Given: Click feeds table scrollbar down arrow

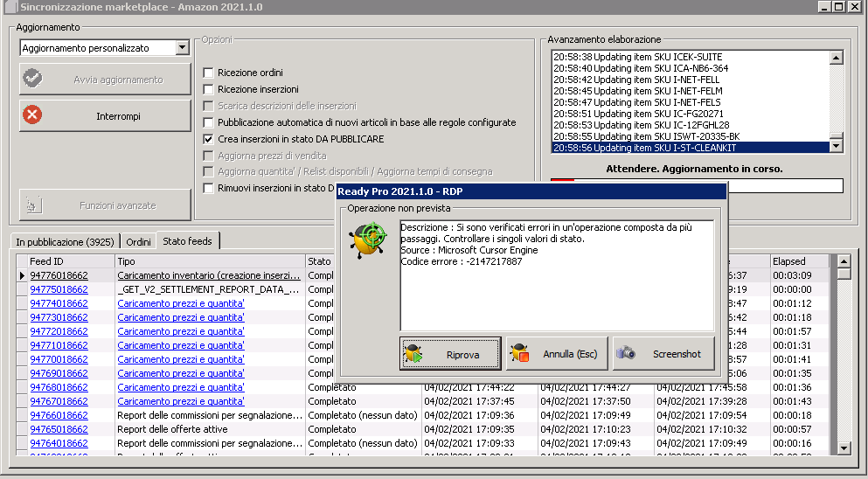Looking at the screenshot, I should tap(844, 448).
